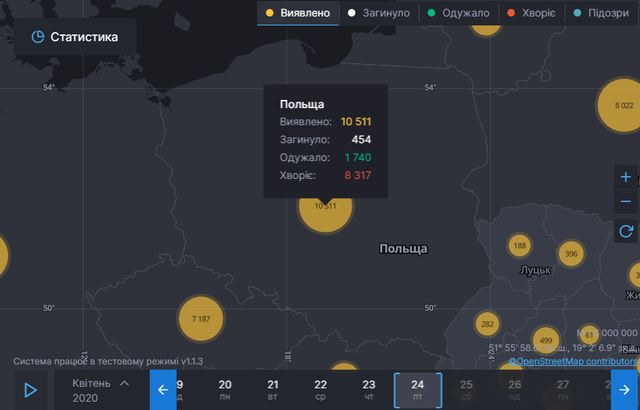640x410 pixels.
Task: Click Poland's 10 511 case bubble
Action: pos(325,206)
